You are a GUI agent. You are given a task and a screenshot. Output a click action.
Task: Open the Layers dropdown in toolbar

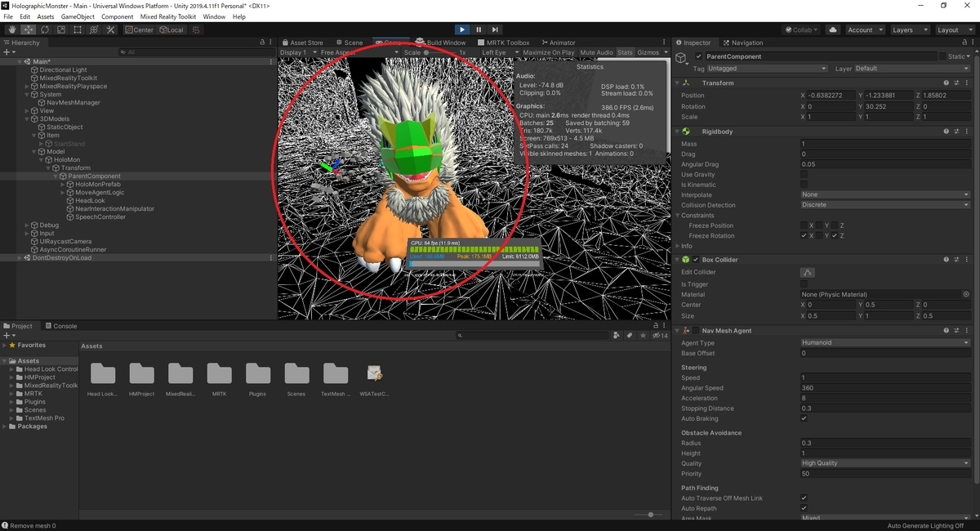(910, 29)
